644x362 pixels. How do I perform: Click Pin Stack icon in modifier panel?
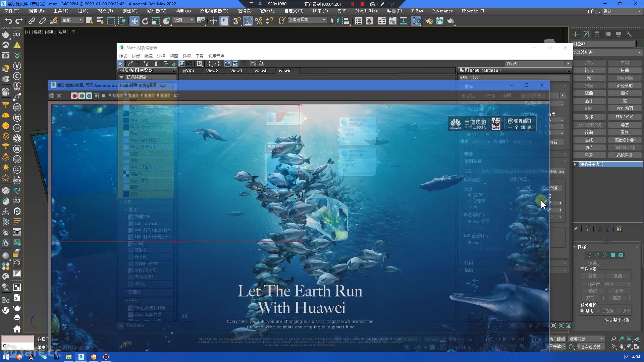point(576,229)
